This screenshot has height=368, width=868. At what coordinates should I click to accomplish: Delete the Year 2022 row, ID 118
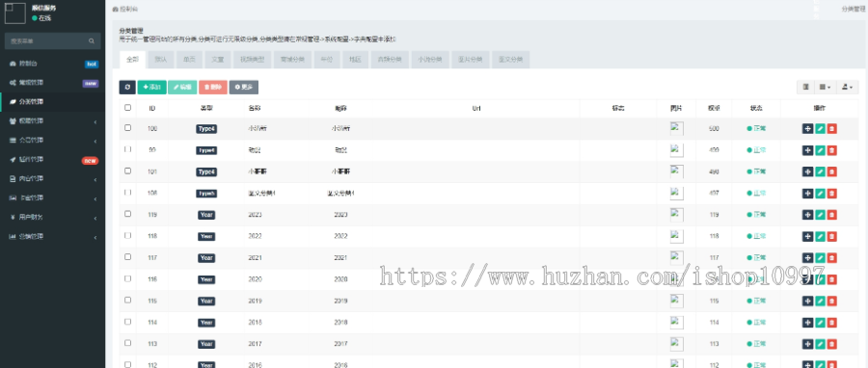(831, 236)
